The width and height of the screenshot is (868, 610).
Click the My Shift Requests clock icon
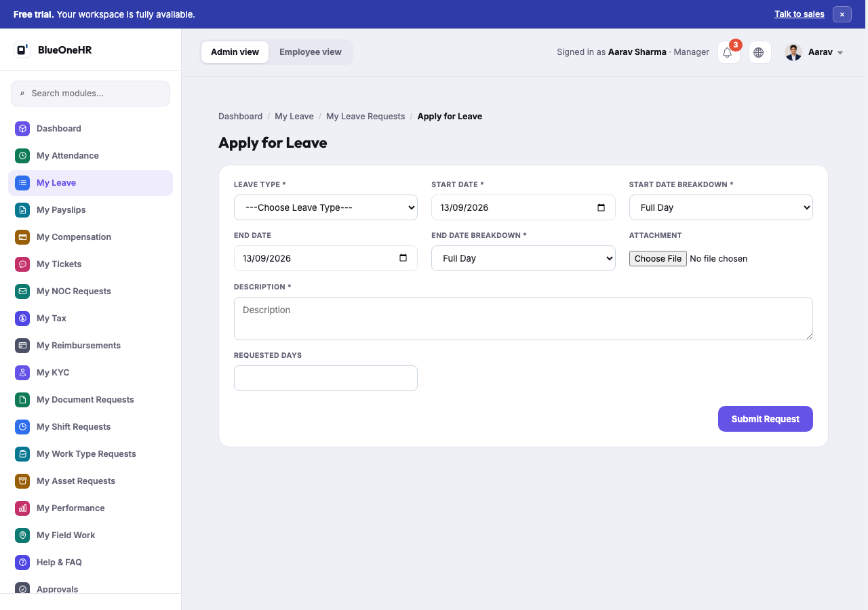(x=22, y=427)
